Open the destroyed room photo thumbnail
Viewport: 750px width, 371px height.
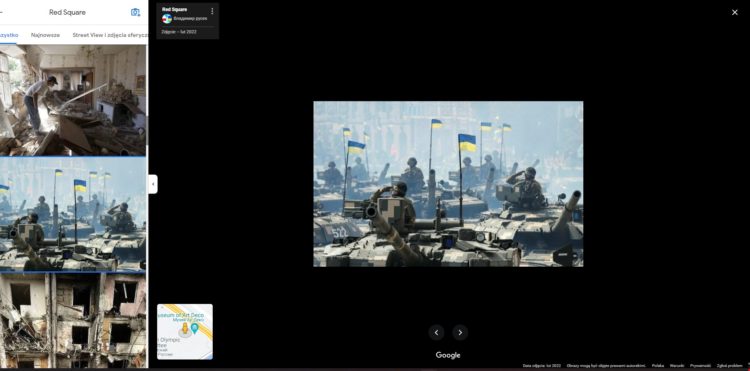(x=73, y=100)
